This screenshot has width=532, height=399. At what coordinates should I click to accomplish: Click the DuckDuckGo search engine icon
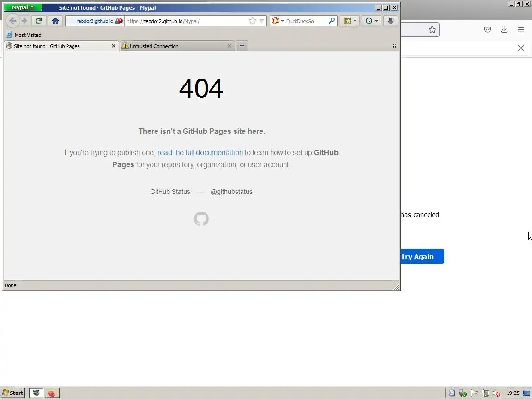276,21
